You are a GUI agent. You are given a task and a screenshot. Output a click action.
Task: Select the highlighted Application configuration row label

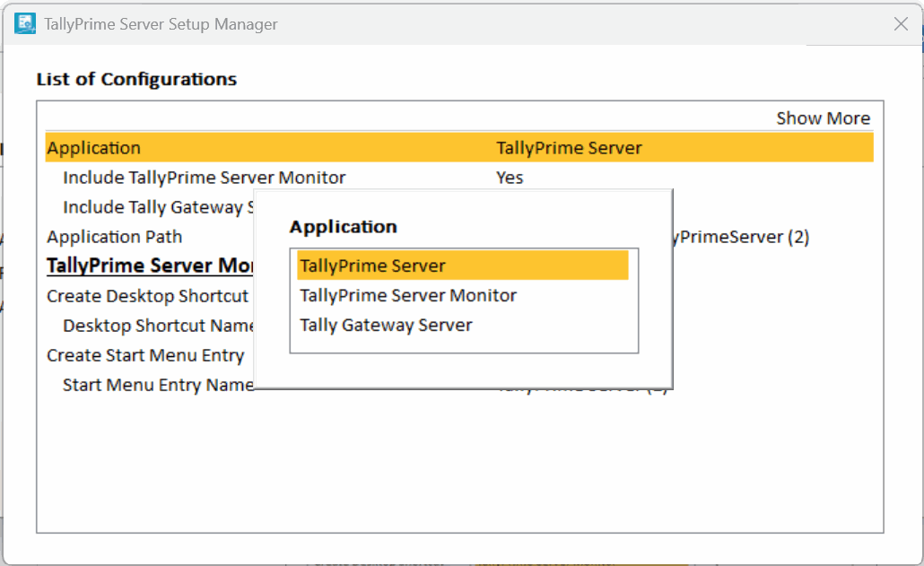coord(94,148)
